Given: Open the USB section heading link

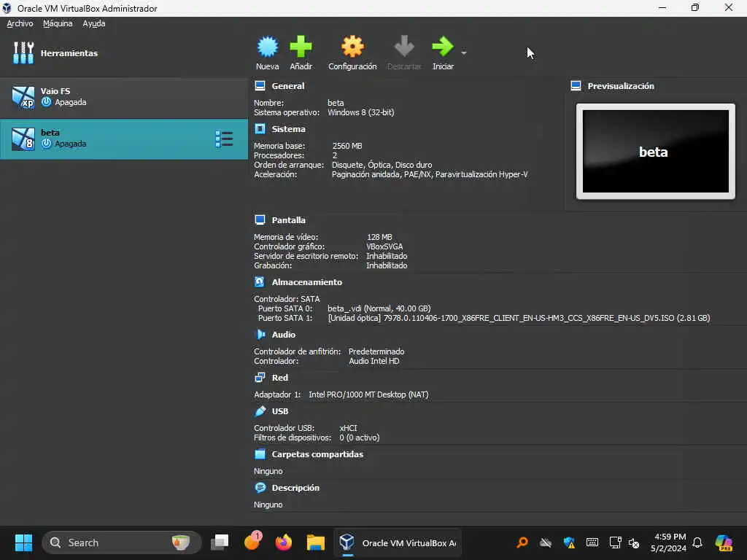Looking at the screenshot, I should click(x=279, y=411).
